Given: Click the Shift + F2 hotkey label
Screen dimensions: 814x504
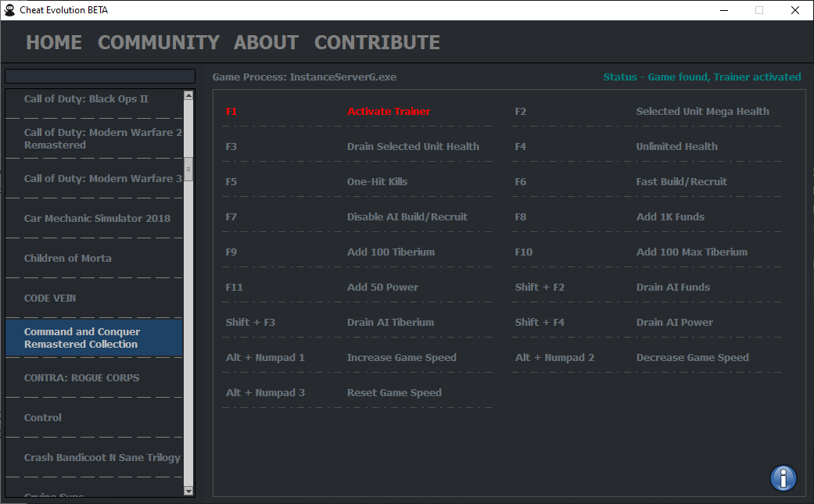Looking at the screenshot, I should (x=540, y=288).
